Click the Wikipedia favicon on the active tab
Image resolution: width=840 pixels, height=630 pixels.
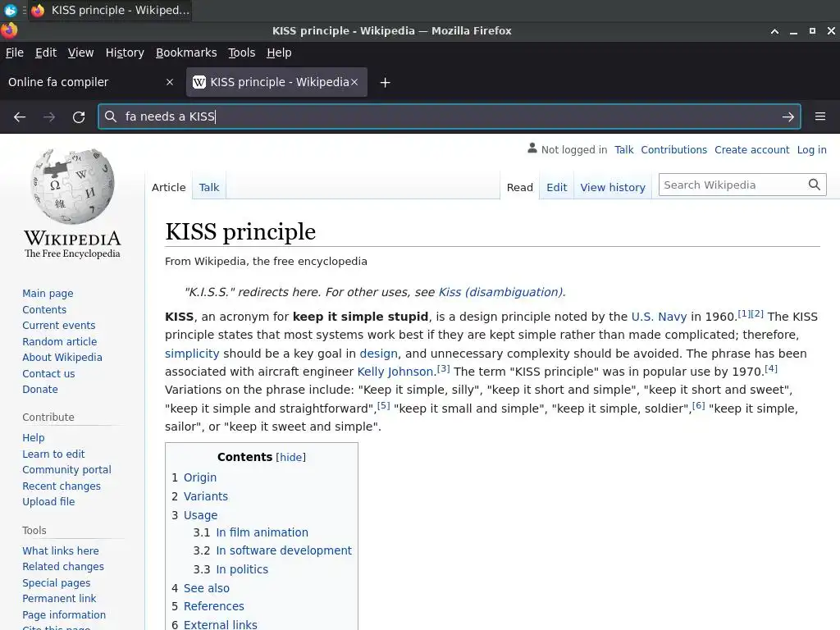[199, 82]
